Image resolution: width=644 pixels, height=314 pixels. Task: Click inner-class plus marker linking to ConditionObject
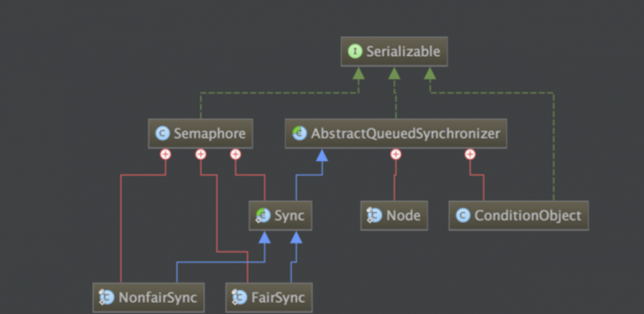click(470, 154)
